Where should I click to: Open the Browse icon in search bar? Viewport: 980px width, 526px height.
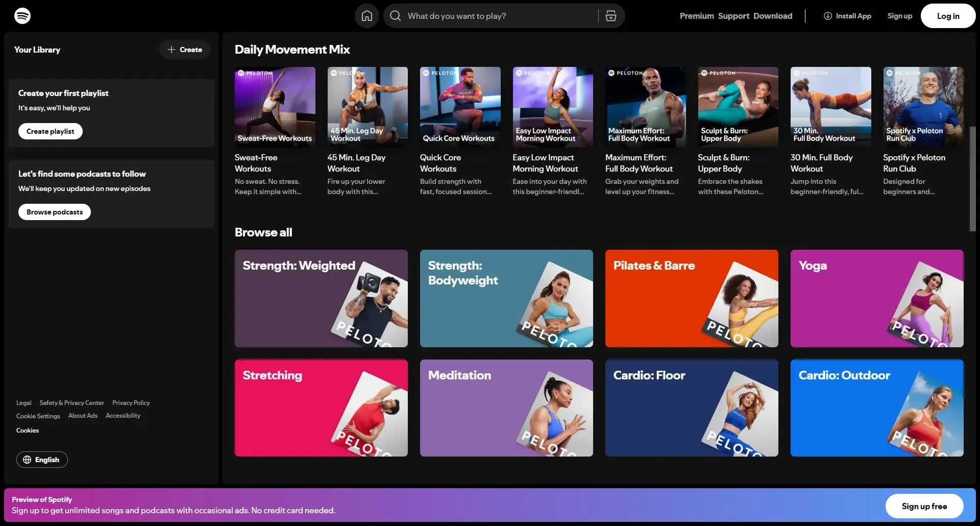click(611, 16)
